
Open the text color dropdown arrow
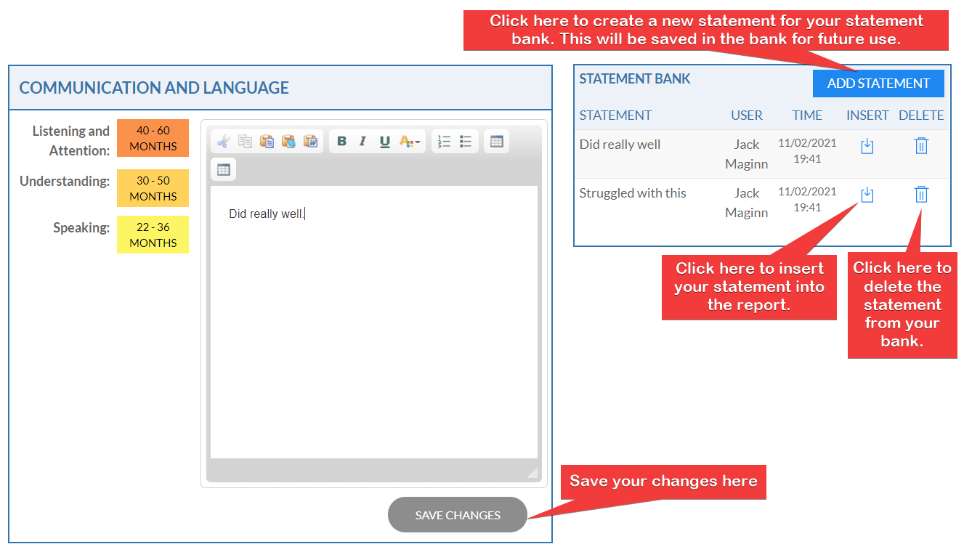(418, 142)
